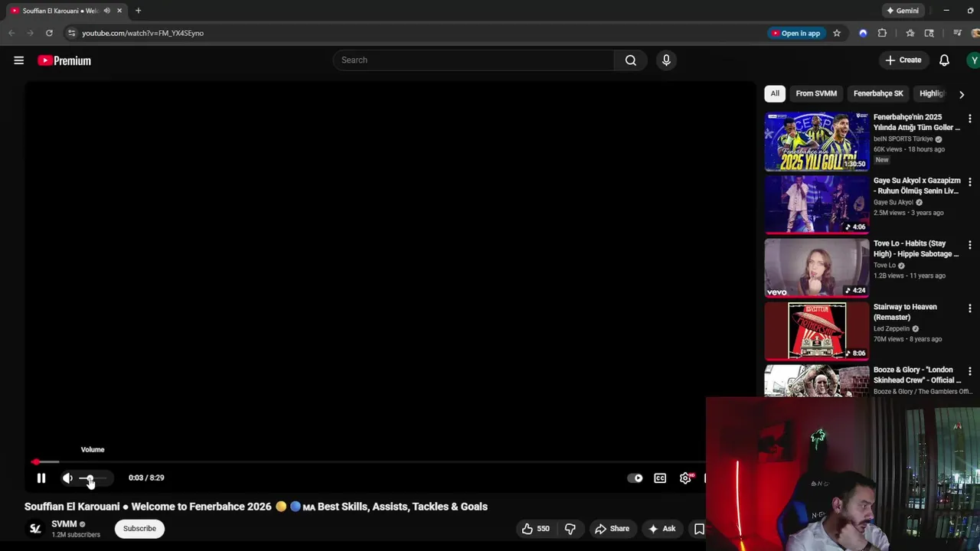980x551 pixels.
Task: Open Gemini in the browser title bar
Action: (902, 11)
